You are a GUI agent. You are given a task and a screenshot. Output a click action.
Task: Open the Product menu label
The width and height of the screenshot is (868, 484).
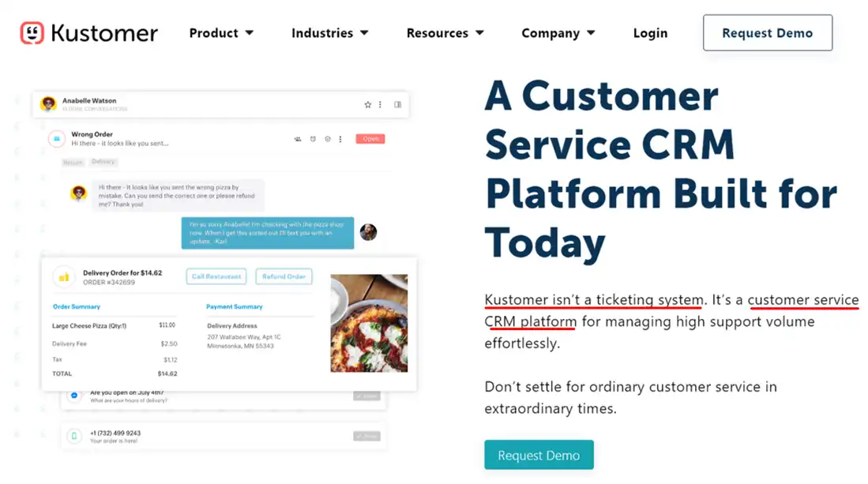click(x=214, y=33)
